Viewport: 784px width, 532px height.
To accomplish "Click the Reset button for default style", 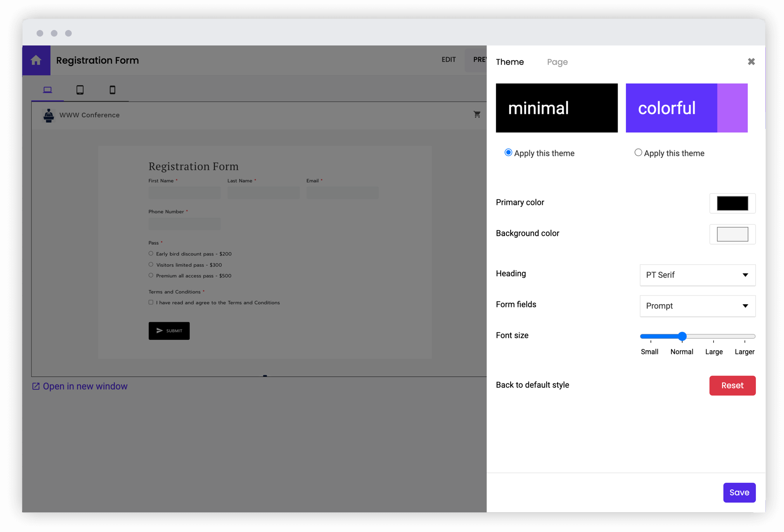I will click(x=732, y=385).
